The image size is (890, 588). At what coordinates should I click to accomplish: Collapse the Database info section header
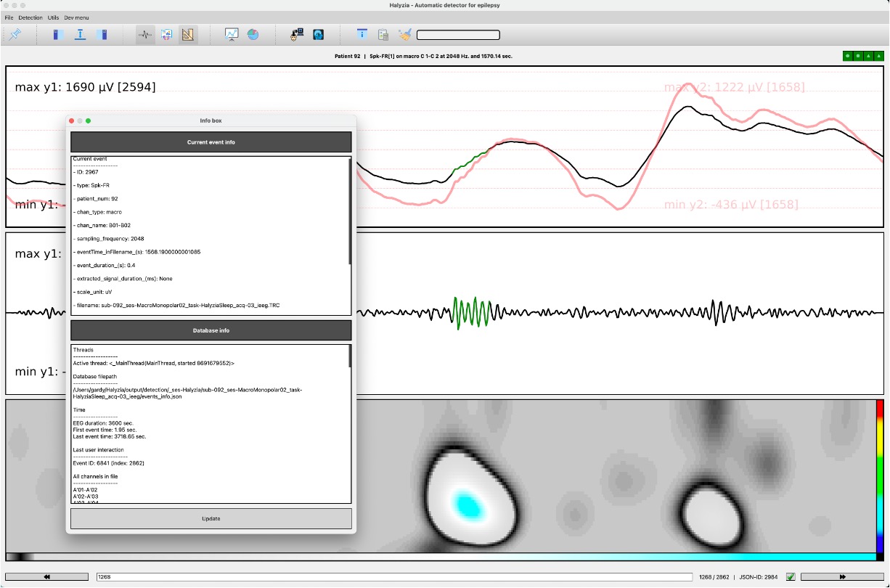tap(211, 330)
